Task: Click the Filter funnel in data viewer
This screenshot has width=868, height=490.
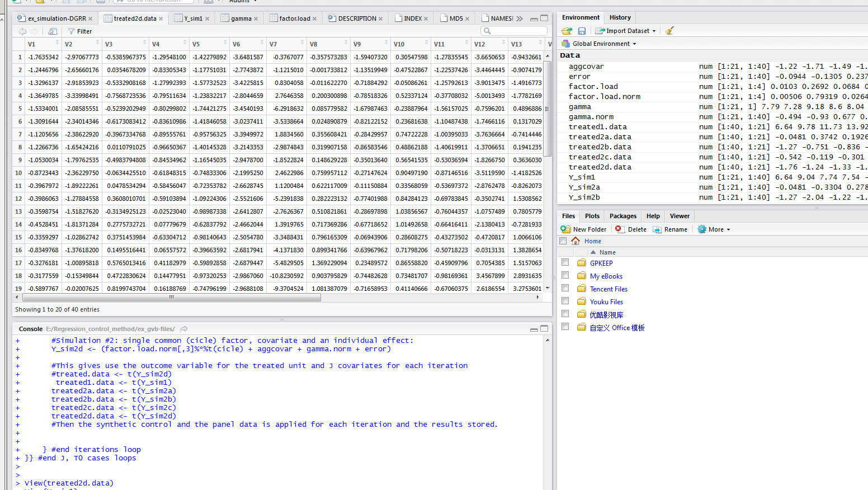Action: point(72,31)
